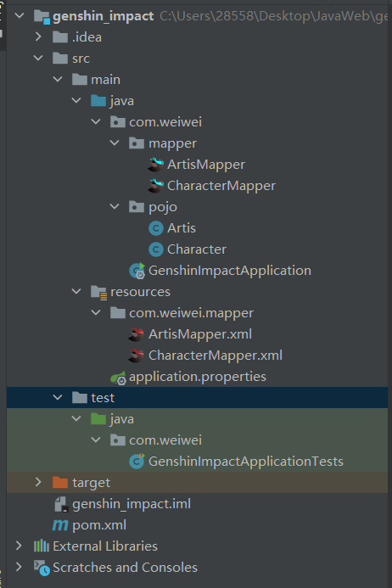Image resolution: width=392 pixels, height=588 pixels.
Task: Click the pojo package icon
Action: (x=137, y=207)
